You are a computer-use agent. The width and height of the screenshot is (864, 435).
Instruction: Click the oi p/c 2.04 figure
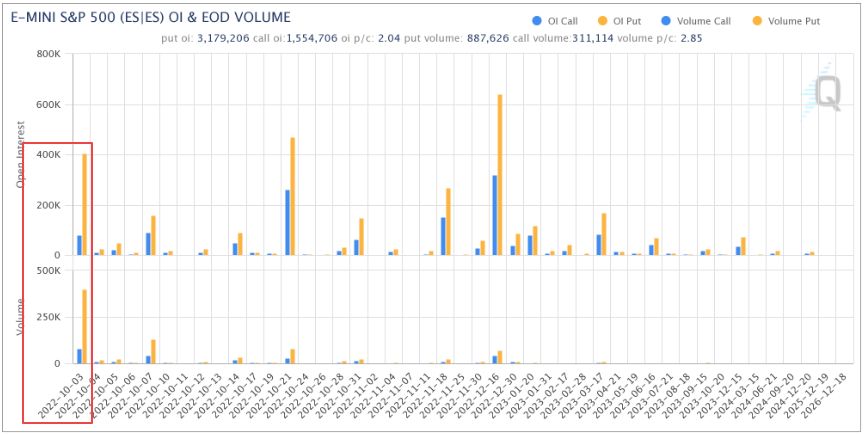point(390,39)
